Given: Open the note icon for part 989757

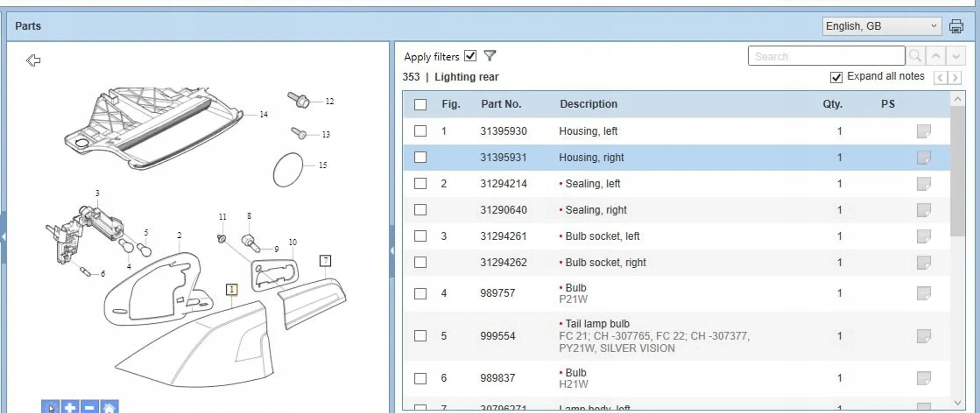Looking at the screenshot, I should click(x=924, y=293).
